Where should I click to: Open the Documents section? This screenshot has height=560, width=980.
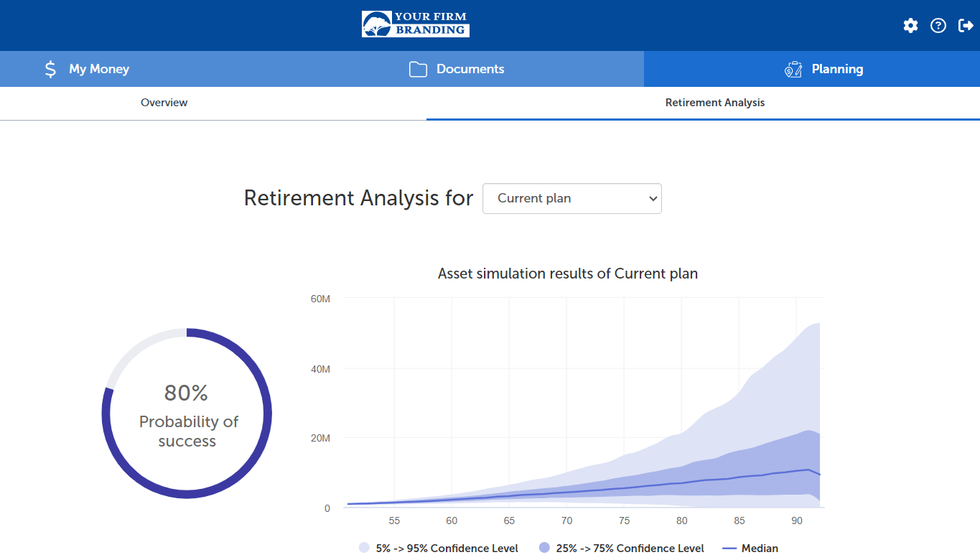470,69
